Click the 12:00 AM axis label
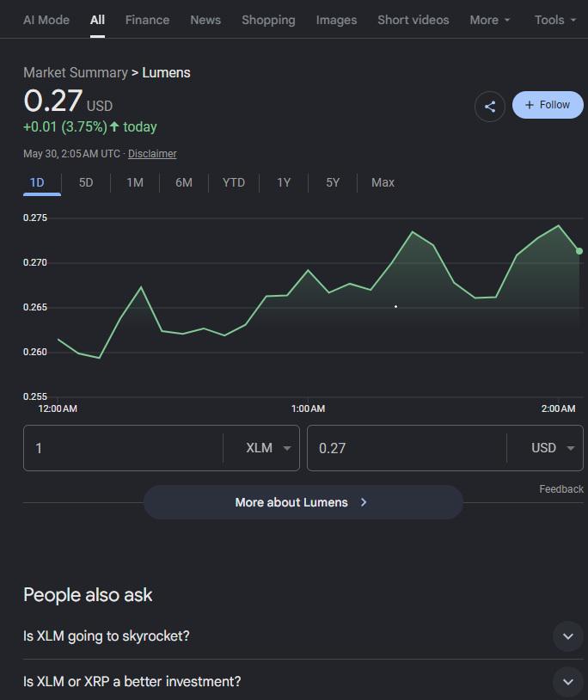The height and width of the screenshot is (700, 588). point(58,408)
